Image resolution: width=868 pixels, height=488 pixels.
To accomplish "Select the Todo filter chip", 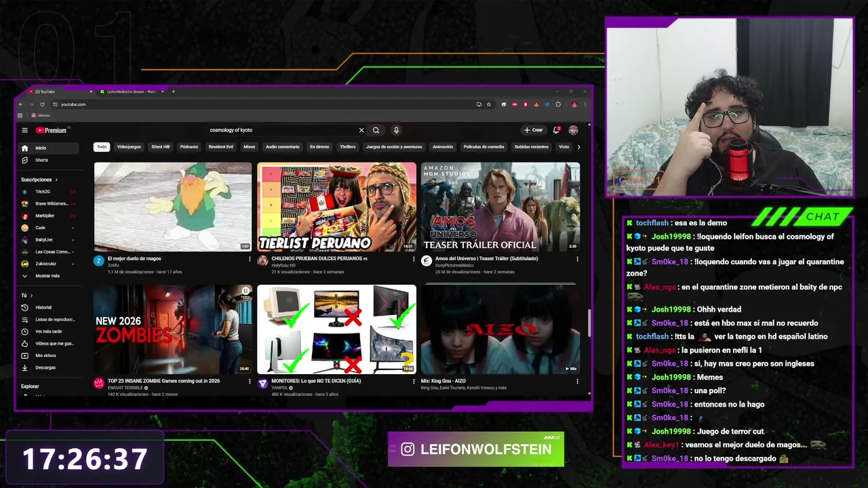I will 102,146.
